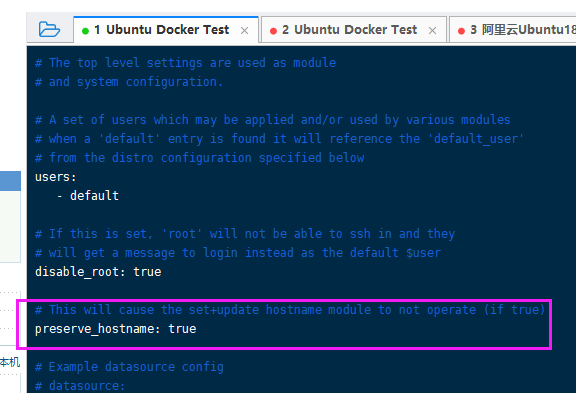Switch to tab 1 Ubuntu Docker Test
The height and width of the screenshot is (393, 576).
point(166,30)
